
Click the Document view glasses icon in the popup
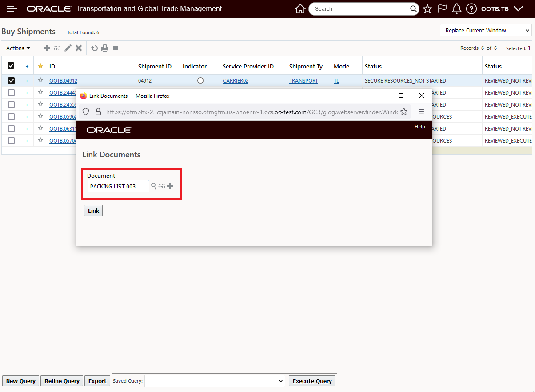click(x=162, y=186)
